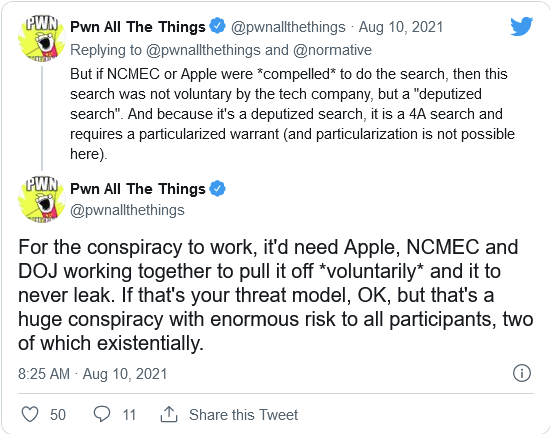Click the main tweet text about conspiracy
Viewport: 550px width, 434px height.
pyautogui.click(x=276, y=295)
